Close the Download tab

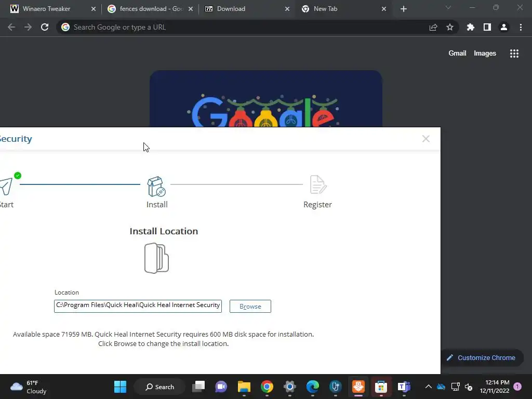287,9
